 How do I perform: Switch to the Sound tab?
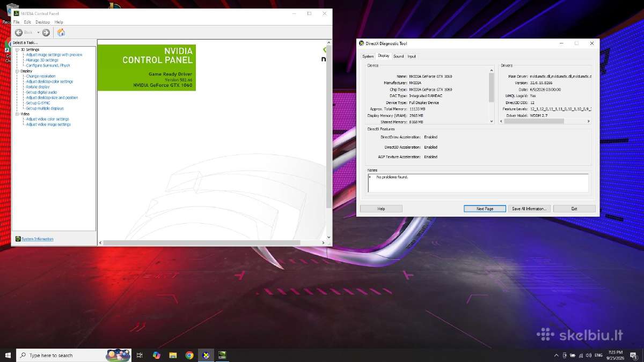pyautogui.click(x=398, y=56)
